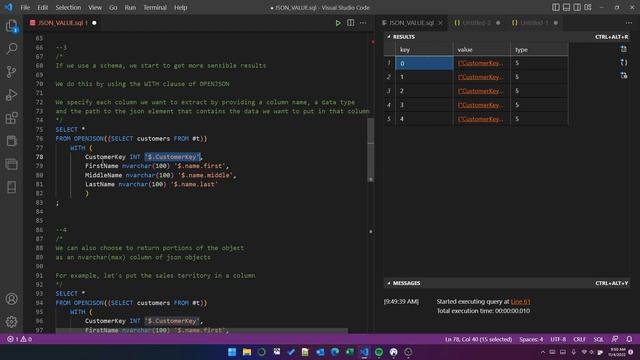Open the Help menu

180,7
